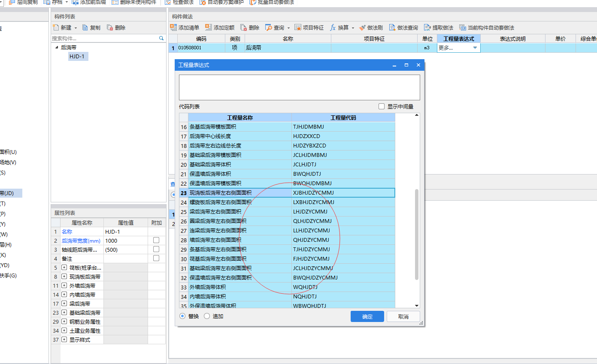
Task: Click the thumb of the 代码列表 scrollbar
Action: click(417, 234)
